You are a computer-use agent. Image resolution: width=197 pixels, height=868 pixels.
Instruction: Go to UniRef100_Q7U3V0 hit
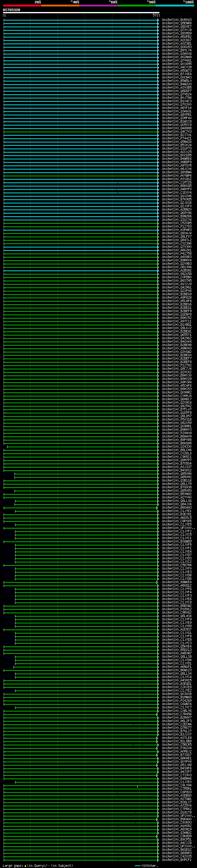[176, 104]
